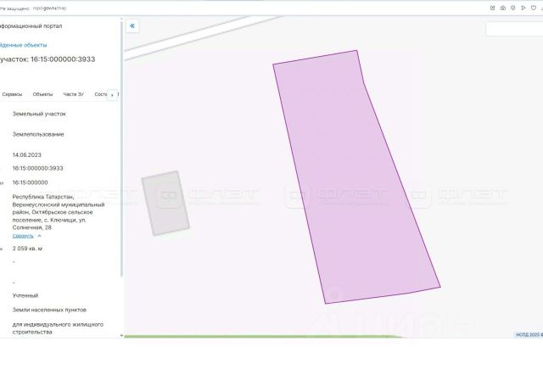Click the sidebar vertical scrollbar

coord(121,148)
